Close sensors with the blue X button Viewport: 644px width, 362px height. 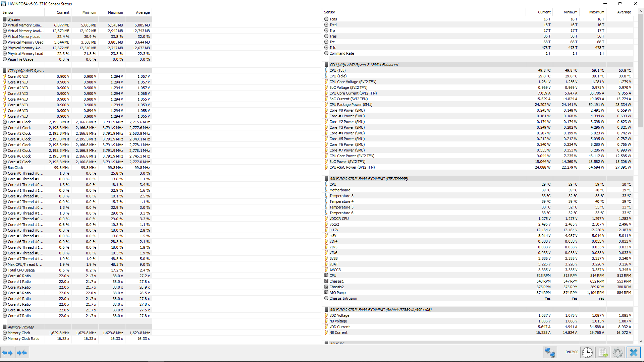point(634,353)
